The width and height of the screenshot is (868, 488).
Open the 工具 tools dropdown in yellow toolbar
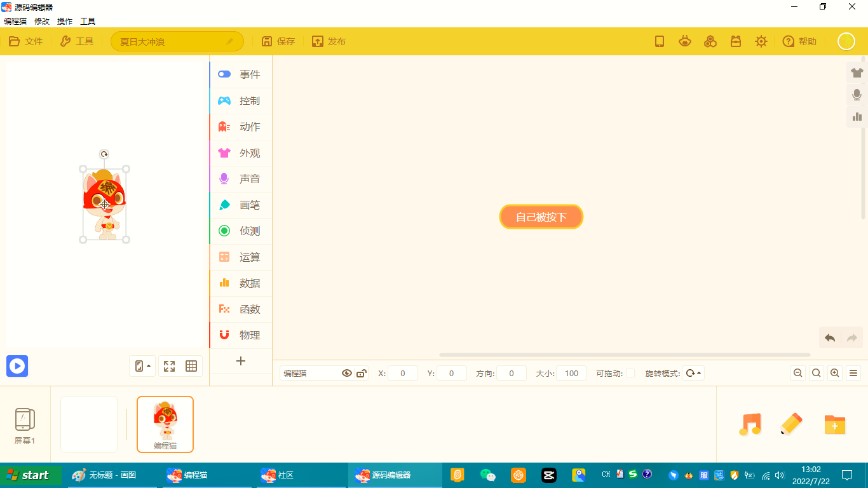pos(76,41)
